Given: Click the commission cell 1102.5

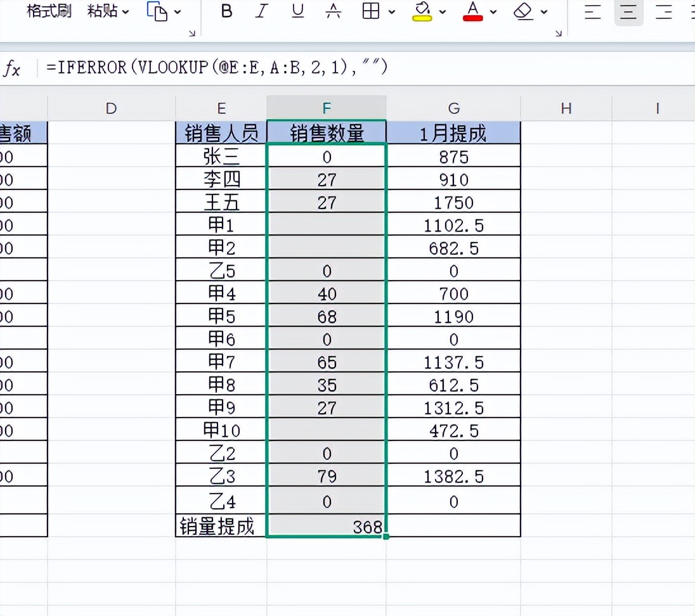Looking at the screenshot, I should point(453,224).
